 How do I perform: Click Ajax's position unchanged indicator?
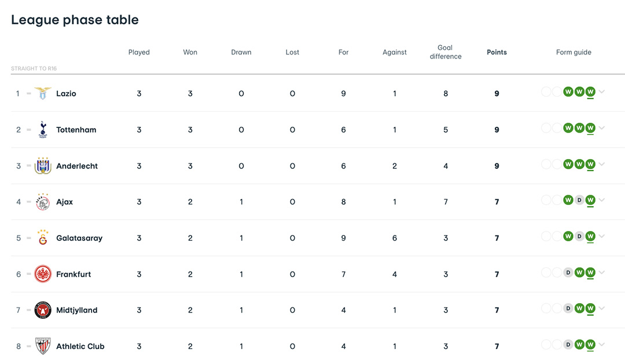coord(29,202)
